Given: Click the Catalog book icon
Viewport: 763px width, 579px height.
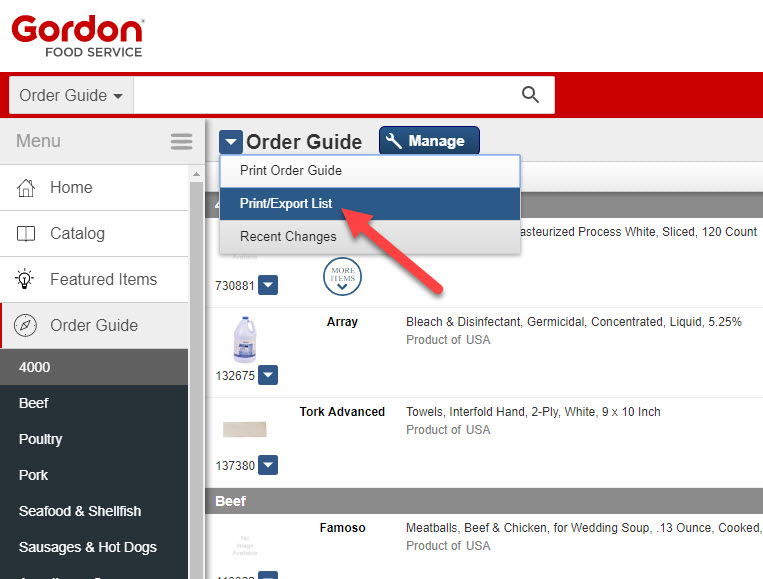Looking at the screenshot, I should (26, 234).
